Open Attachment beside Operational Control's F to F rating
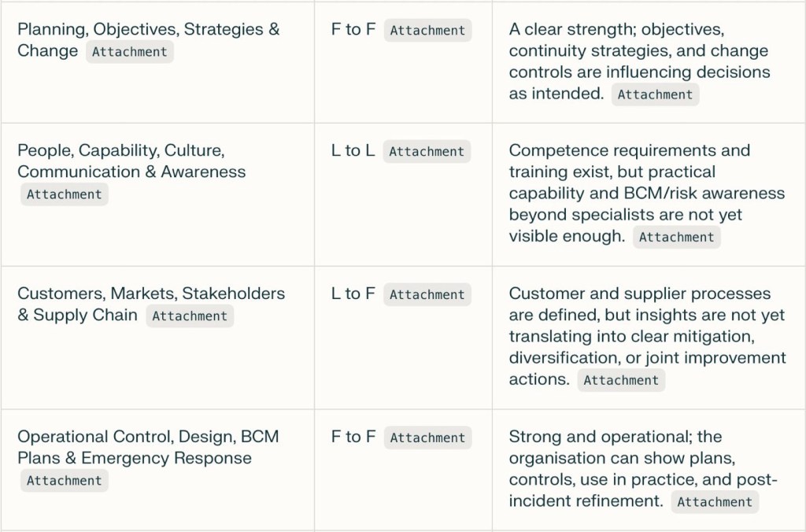Image resolution: width=806 pixels, height=532 pixels. pyautogui.click(x=427, y=438)
